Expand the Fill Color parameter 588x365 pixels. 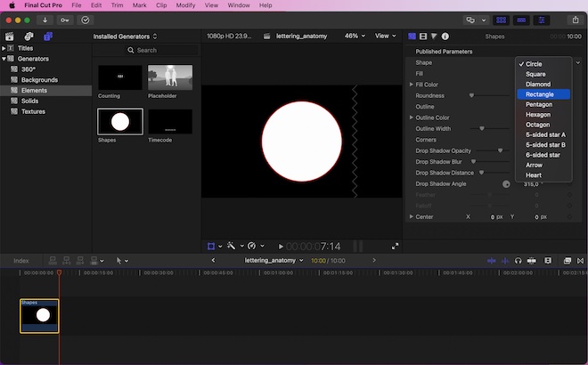point(412,85)
